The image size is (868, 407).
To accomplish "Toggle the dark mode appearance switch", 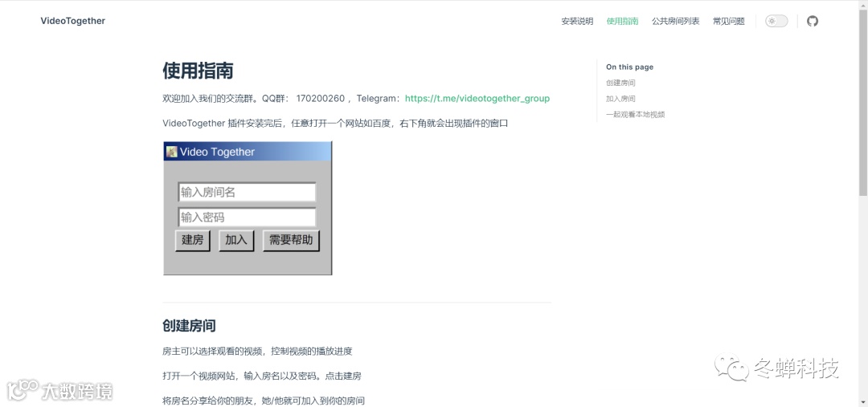I will click(776, 21).
